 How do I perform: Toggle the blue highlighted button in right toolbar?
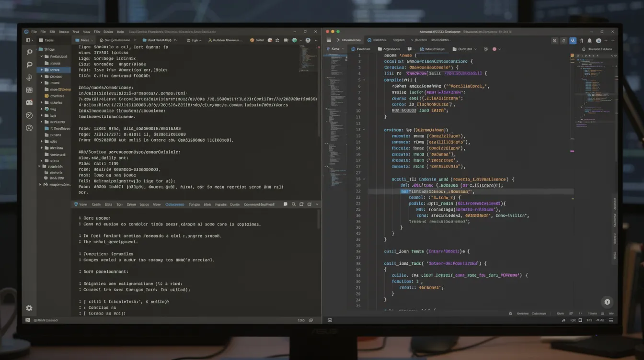pyautogui.click(x=573, y=41)
